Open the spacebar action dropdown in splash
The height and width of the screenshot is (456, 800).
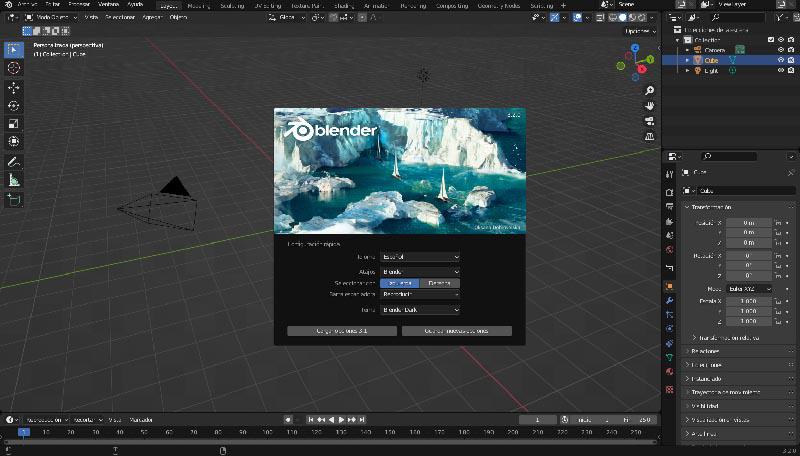420,294
